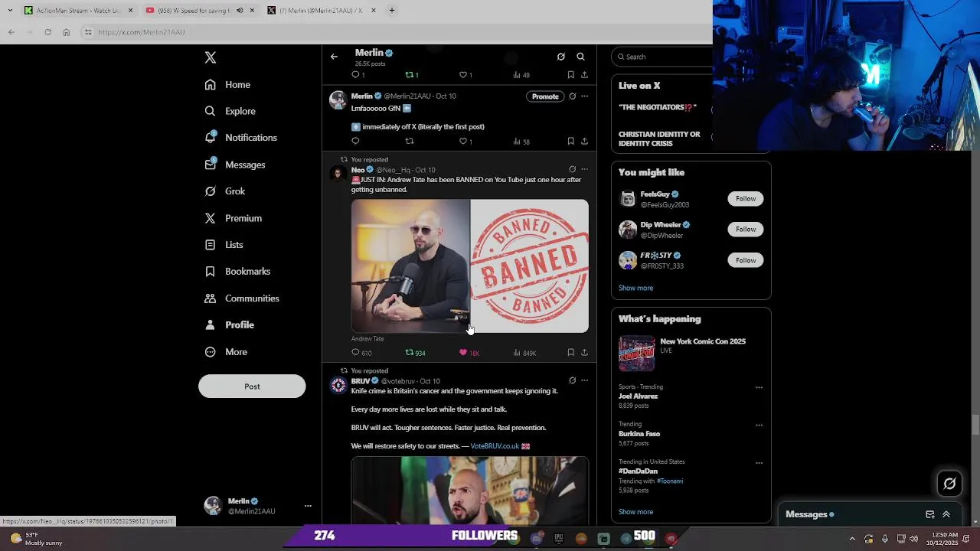The height and width of the screenshot is (551, 980).
Task: Click Promote on Merlin's Oct 10 post
Action: click(545, 96)
